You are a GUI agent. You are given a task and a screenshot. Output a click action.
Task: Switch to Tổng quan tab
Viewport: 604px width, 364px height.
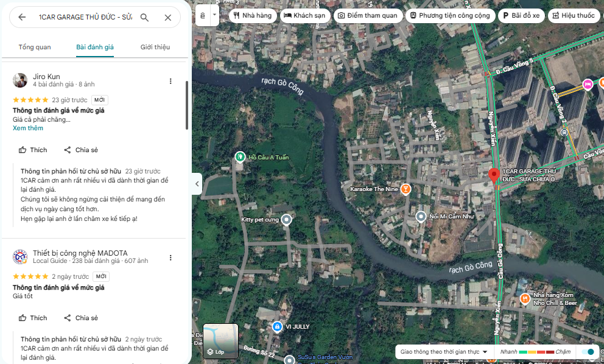35,47
